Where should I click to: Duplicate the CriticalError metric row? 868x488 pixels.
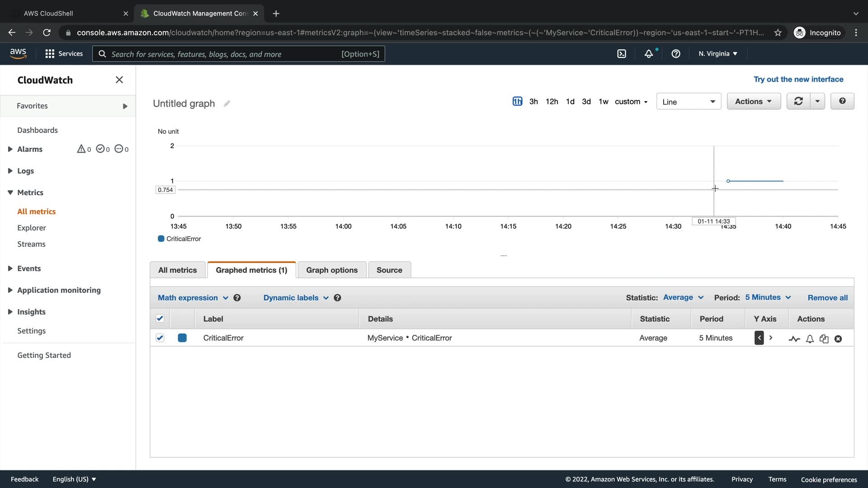[x=824, y=338]
